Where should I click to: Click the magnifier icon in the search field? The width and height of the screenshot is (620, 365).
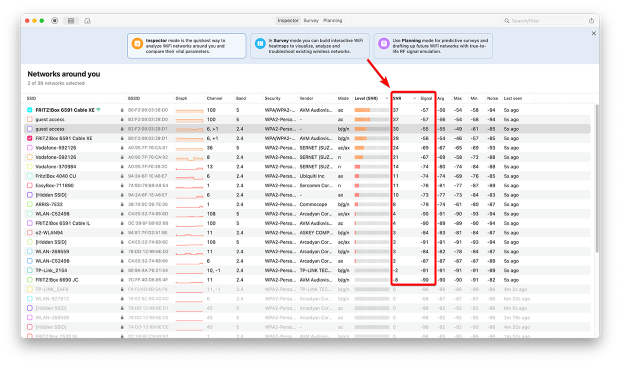[x=507, y=21]
